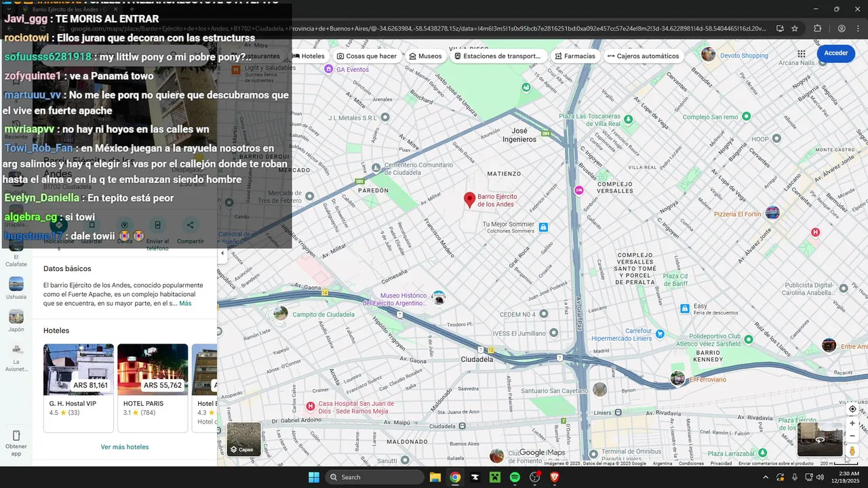Click the Tu Mejor Sommier shop pin

pos(543,227)
